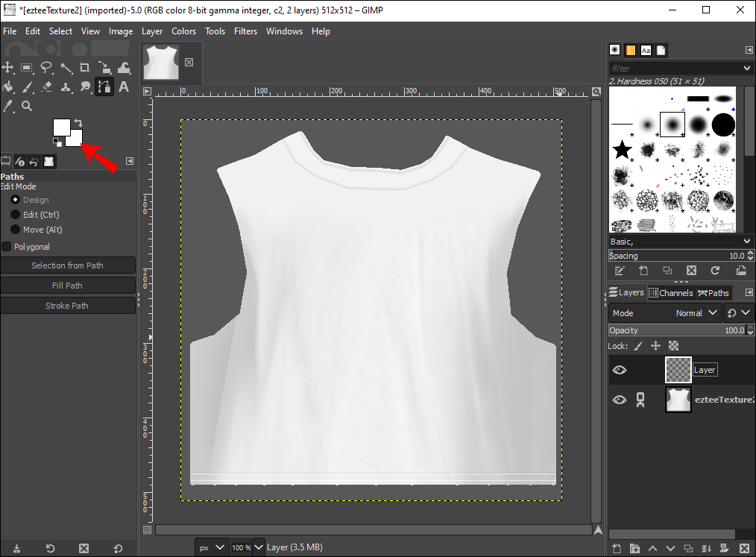
Task: Swap foreground and background colors
Action: (x=79, y=122)
